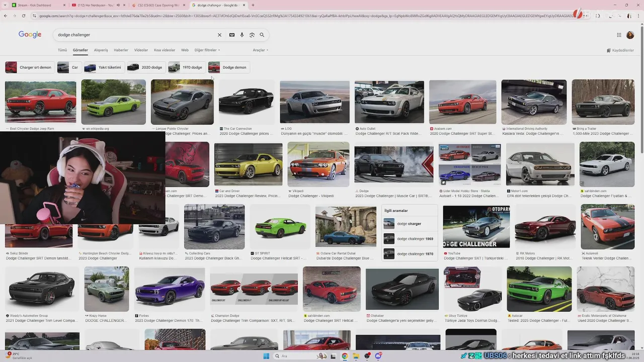Clear the search box with the X icon
The height and width of the screenshot is (362, 644).
(219, 35)
